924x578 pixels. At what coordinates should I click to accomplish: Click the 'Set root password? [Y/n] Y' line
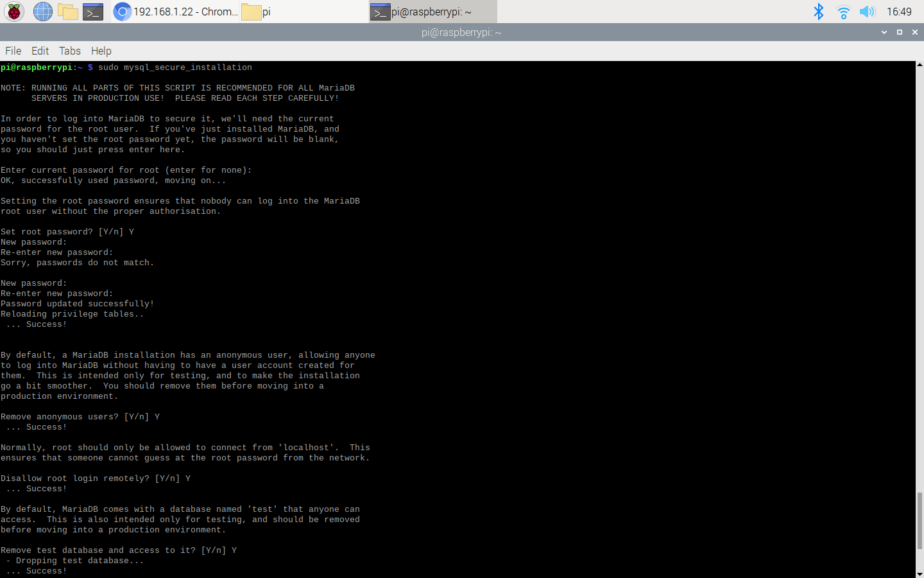pyautogui.click(x=67, y=232)
